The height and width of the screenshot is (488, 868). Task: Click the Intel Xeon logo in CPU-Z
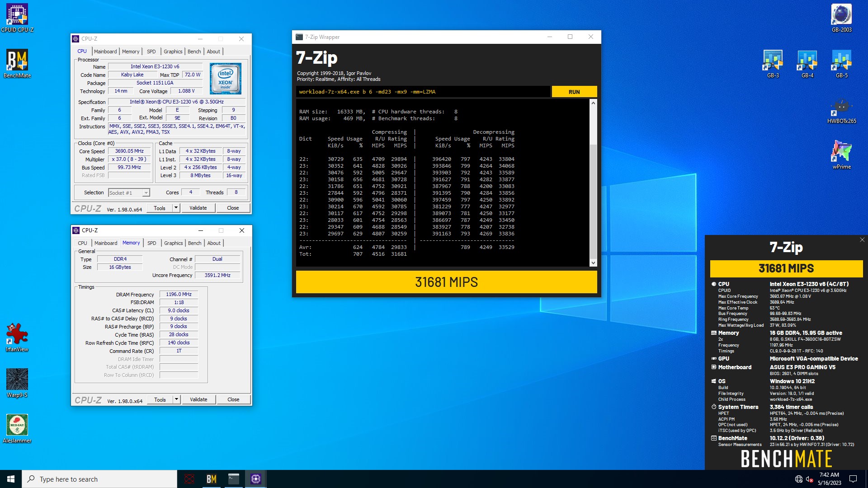click(x=226, y=79)
